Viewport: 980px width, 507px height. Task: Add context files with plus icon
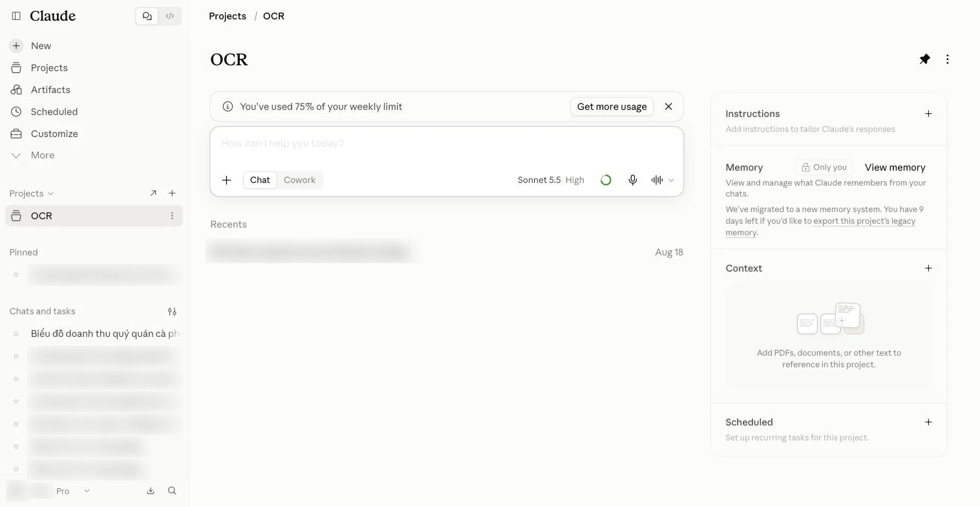tap(928, 268)
